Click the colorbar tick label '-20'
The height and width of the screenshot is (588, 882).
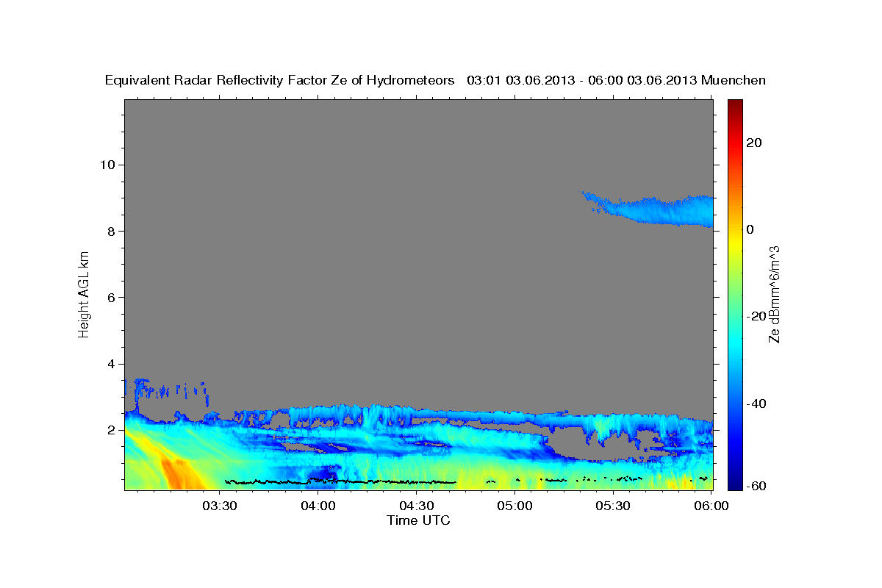(756, 316)
